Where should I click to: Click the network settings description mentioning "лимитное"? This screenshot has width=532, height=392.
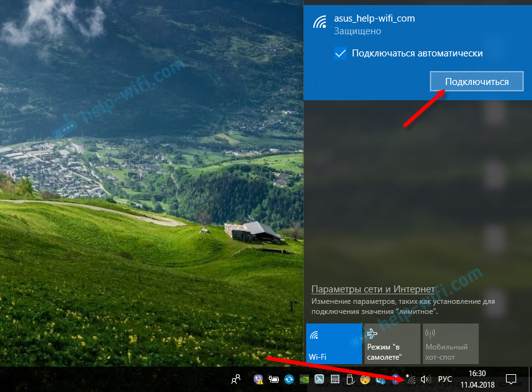pos(403,306)
